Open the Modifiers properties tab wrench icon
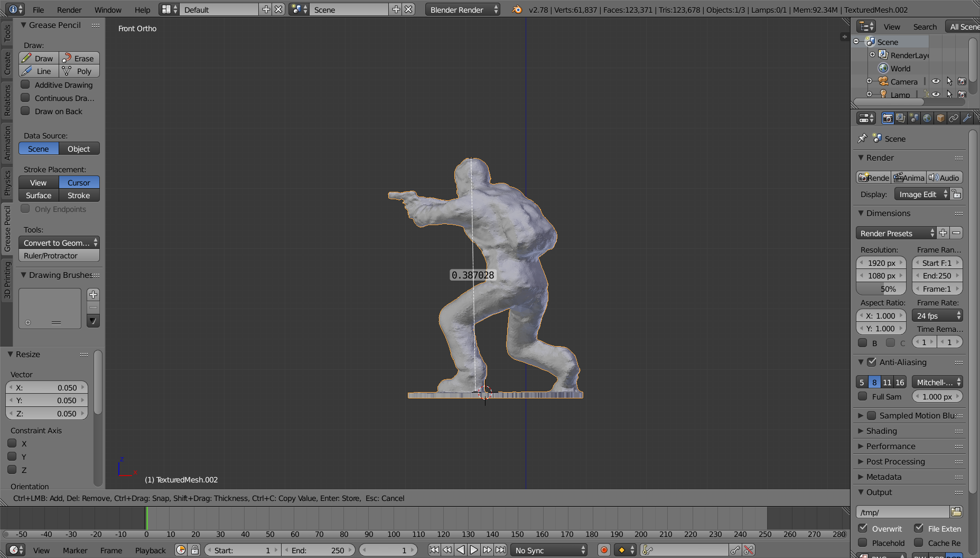The image size is (980, 558). (x=967, y=118)
